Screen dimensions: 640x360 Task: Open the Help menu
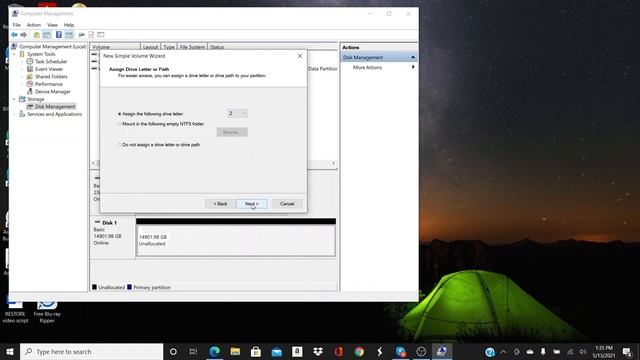coord(69,25)
